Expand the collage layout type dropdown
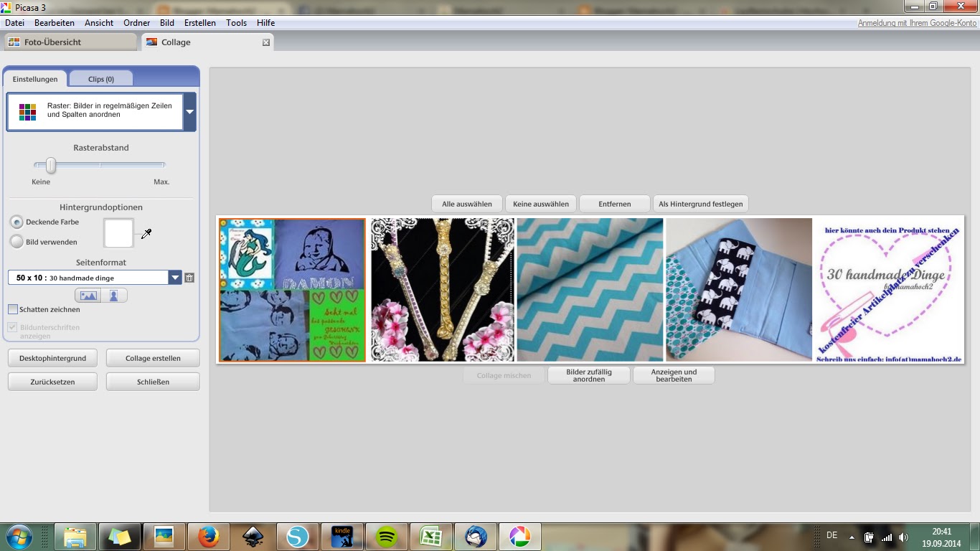The height and width of the screenshot is (551, 980). [189, 112]
